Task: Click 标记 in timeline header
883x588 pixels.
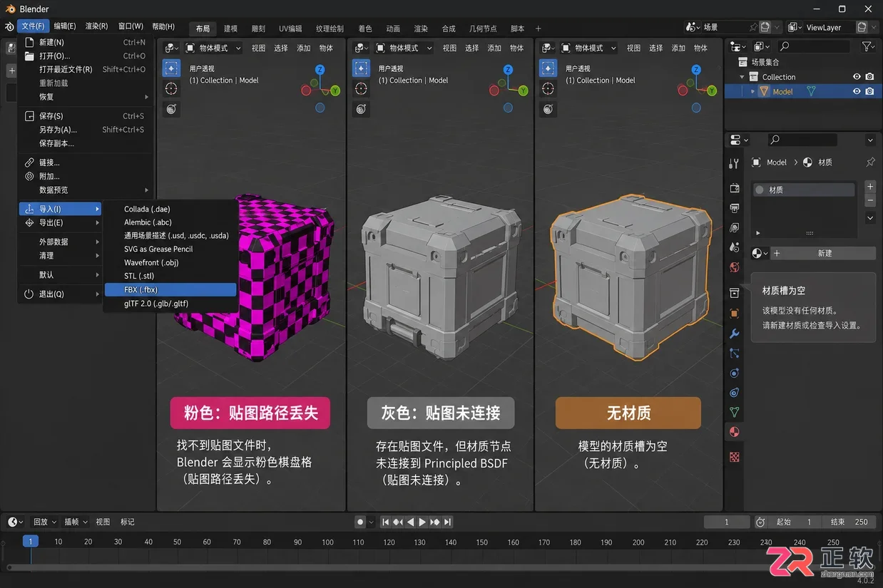Action: (127, 522)
